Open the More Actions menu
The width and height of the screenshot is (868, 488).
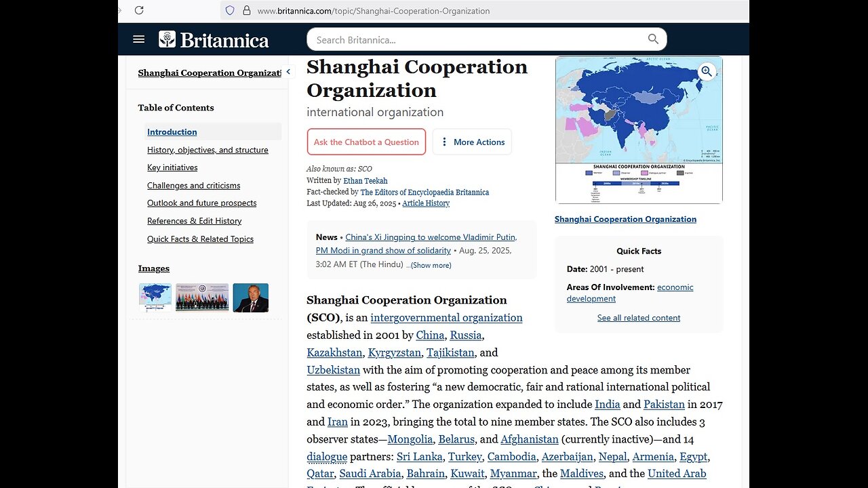click(x=472, y=142)
